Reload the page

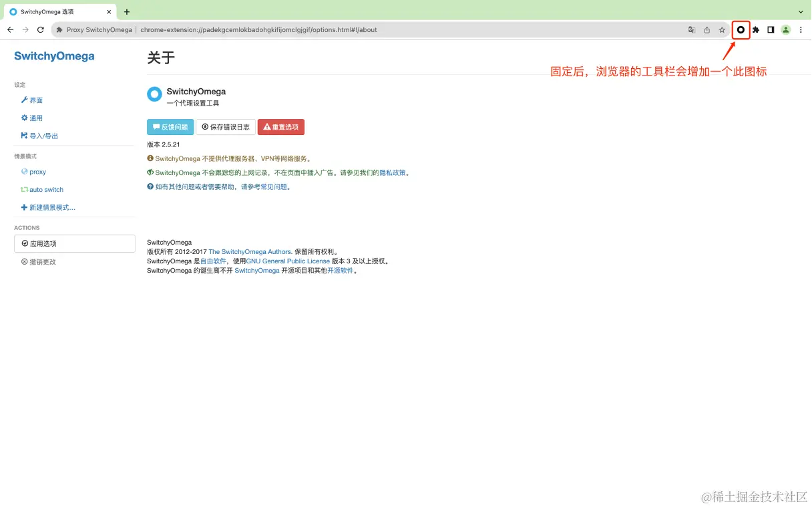(41, 29)
